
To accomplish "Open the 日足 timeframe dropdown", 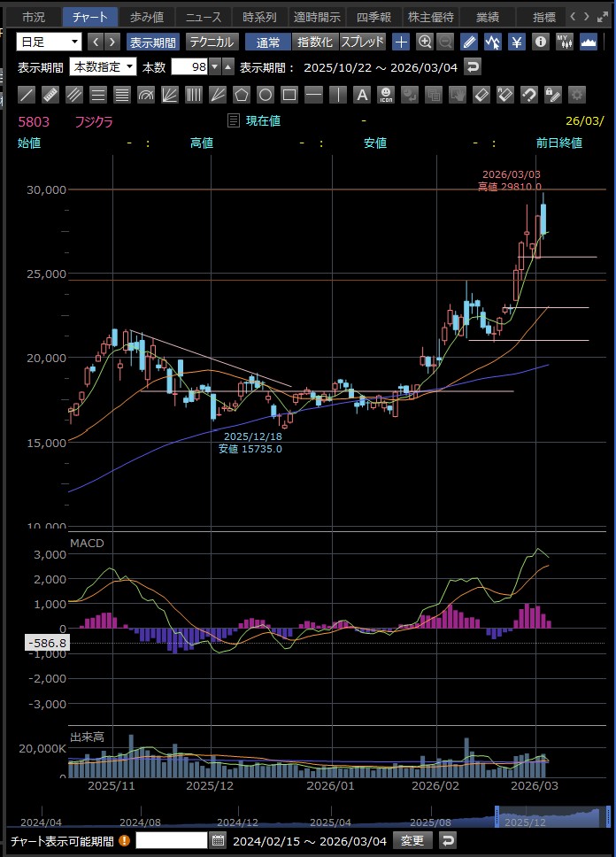I will point(50,42).
